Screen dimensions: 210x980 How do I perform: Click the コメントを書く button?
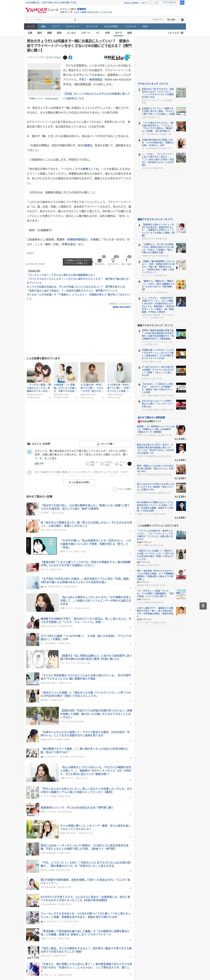click(105, 444)
